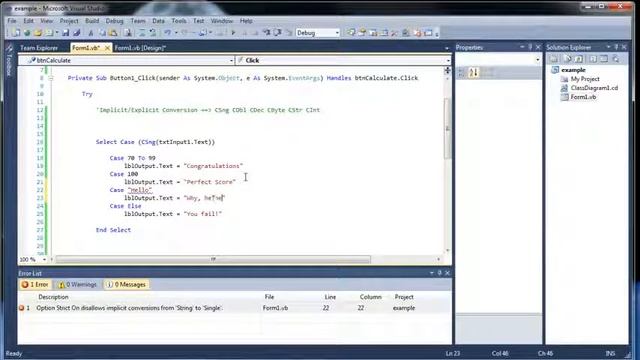
Task: Click the Save All toolbar icon
Action: (x=76, y=33)
